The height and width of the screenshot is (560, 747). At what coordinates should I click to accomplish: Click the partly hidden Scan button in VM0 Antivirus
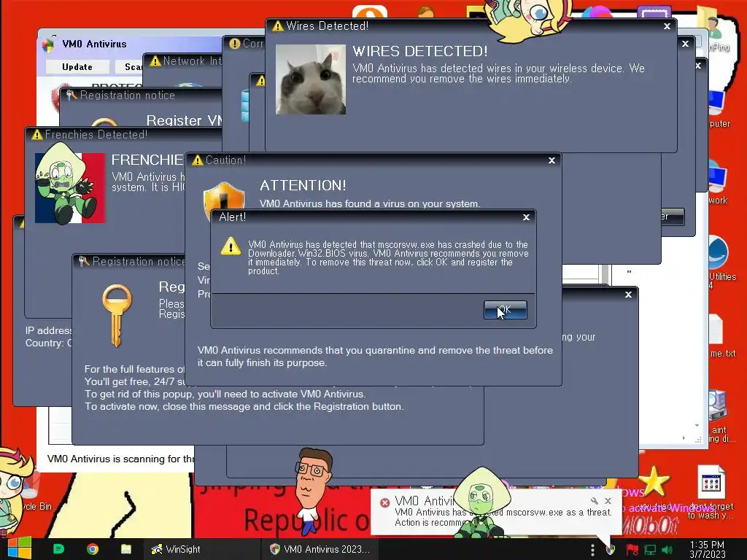(x=129, y=67)
